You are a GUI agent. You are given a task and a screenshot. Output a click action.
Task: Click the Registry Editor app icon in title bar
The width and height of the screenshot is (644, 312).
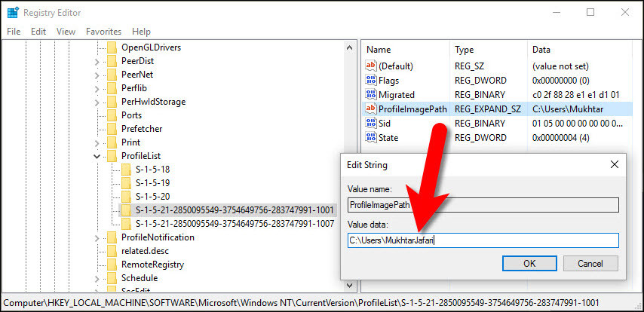13,12
